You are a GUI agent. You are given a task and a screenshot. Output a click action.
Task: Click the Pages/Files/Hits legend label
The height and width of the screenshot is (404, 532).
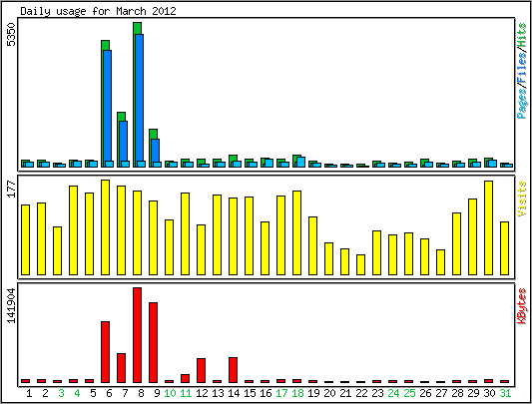tap(522, 71)
